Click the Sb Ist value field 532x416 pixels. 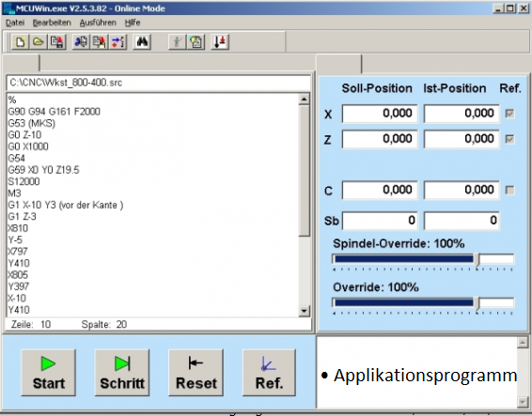click(462, 221)
